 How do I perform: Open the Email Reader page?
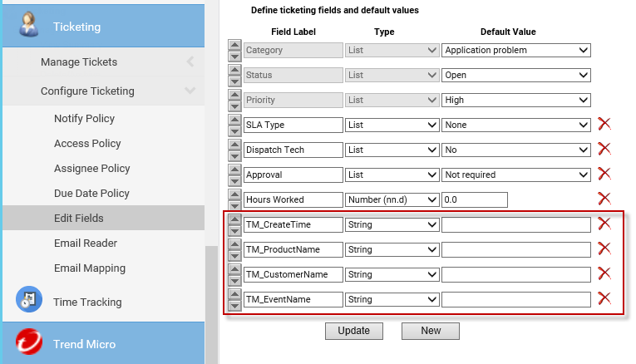coord(86,243)
